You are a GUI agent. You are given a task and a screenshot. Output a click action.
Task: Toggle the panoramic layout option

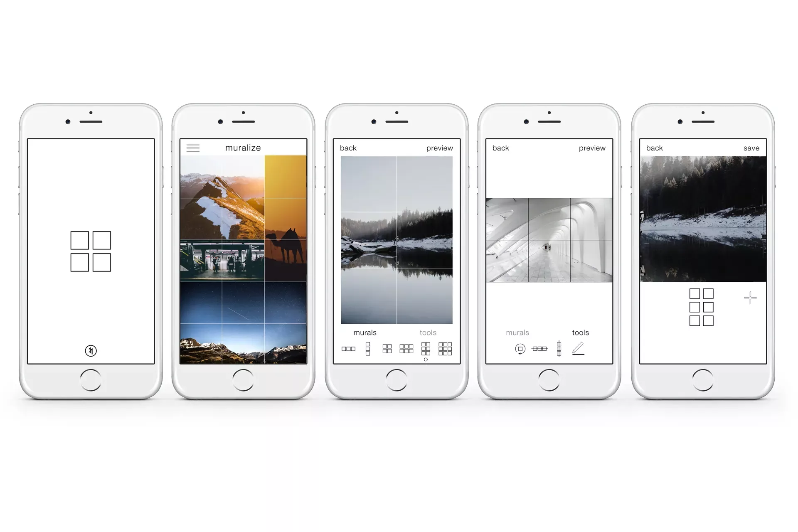click(347, 349)
